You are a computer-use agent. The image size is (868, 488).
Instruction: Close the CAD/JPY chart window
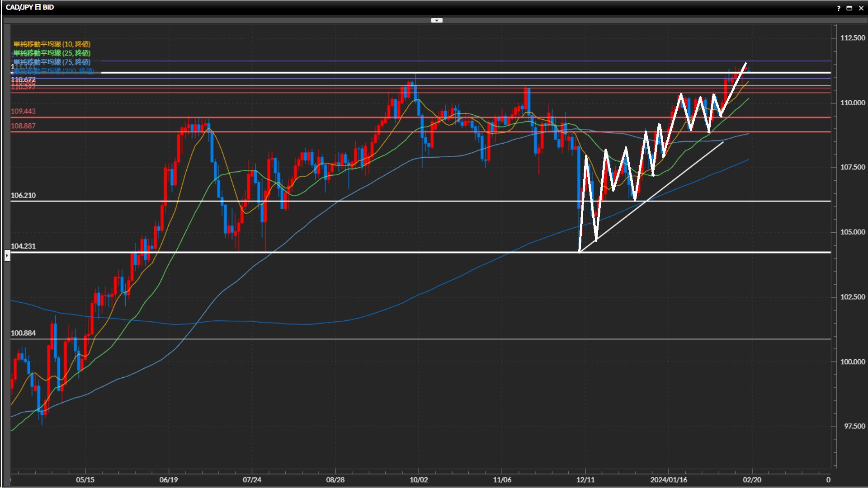(x=861, y=8)
